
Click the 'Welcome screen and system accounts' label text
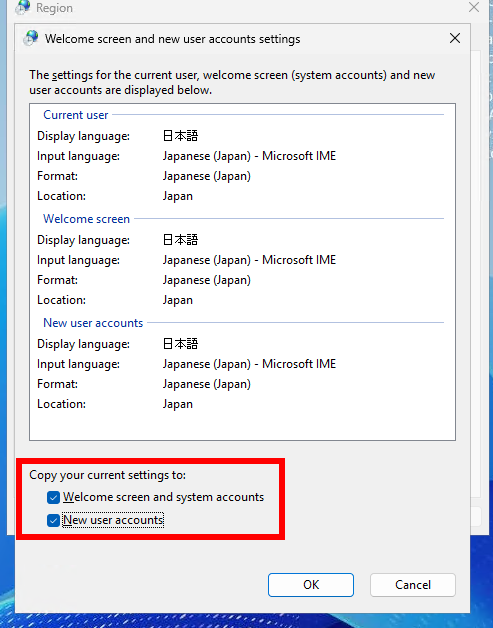(163, 497)
